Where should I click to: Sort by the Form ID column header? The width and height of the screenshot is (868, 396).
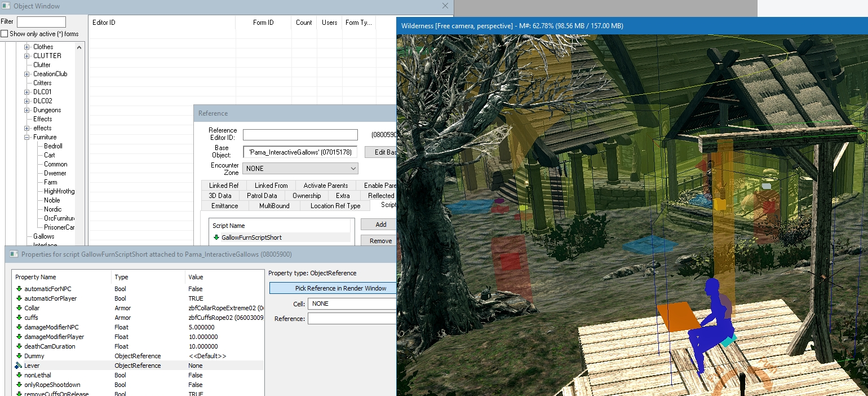tap(263, 23)
